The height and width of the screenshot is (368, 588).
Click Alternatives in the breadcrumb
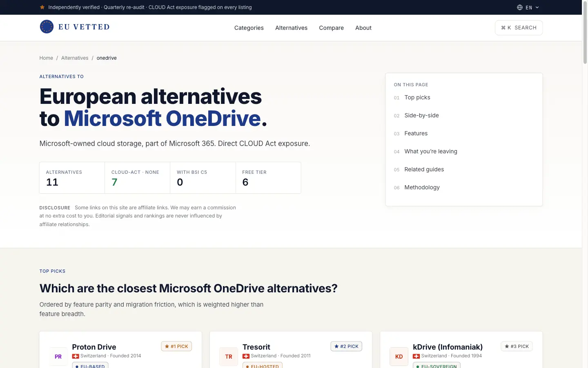click(75, 58)
